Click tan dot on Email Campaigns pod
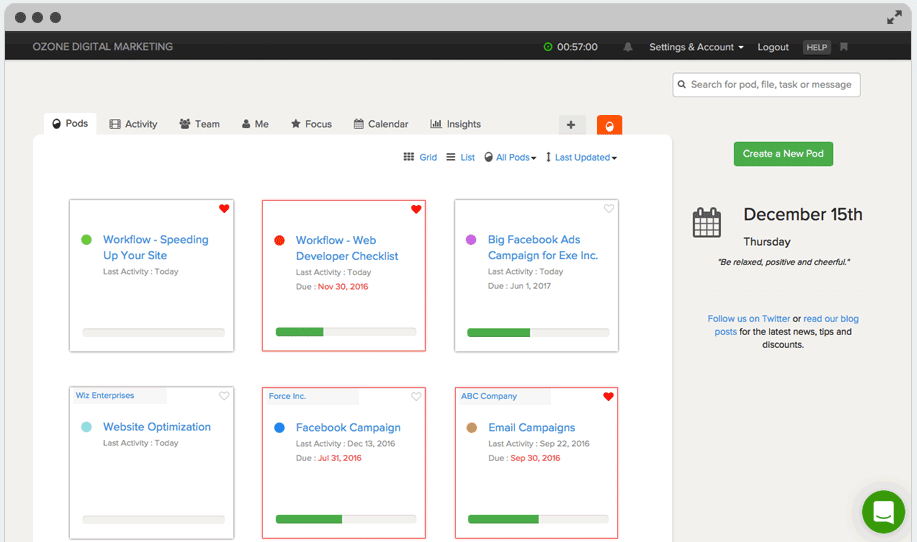 tap(472, 427)
